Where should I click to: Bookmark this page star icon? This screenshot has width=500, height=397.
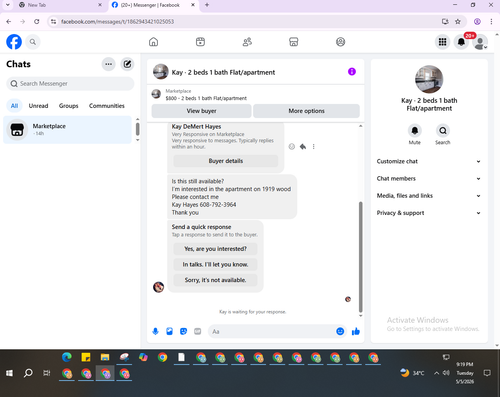pos(458,22)
